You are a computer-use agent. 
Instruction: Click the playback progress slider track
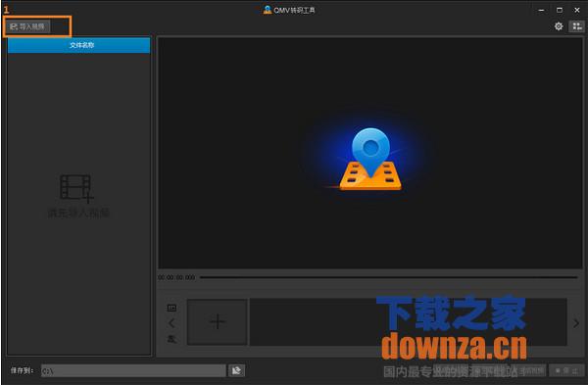[x=388, y=277]
